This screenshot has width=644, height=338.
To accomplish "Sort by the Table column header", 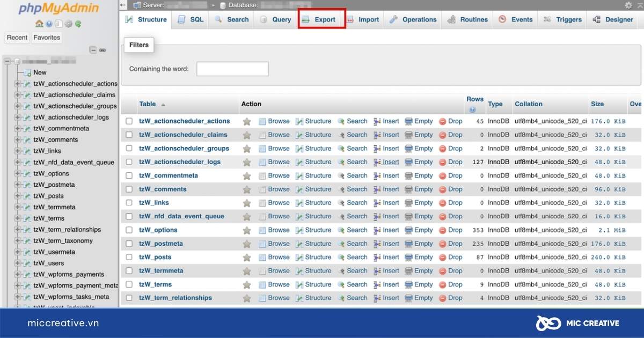I will coord(148,104).
